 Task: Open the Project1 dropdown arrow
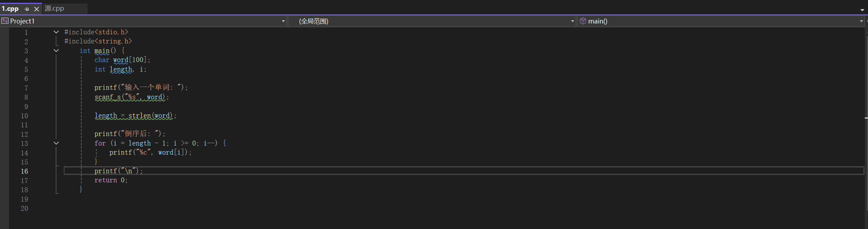click(283, 21)
